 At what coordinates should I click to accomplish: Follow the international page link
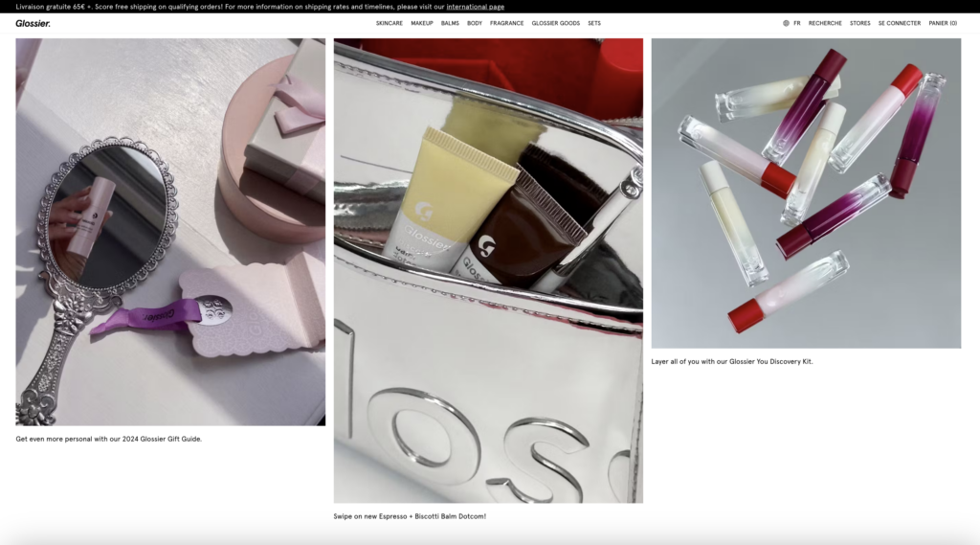click(x=475, y=7)
